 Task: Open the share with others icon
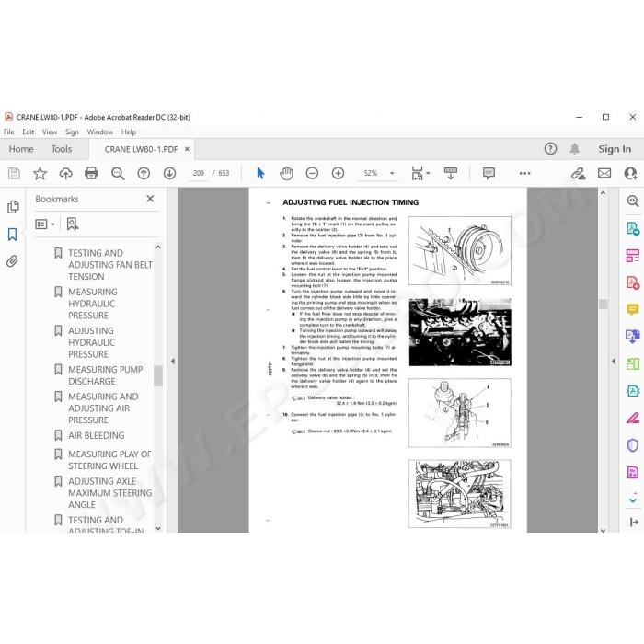click(630, 173)
